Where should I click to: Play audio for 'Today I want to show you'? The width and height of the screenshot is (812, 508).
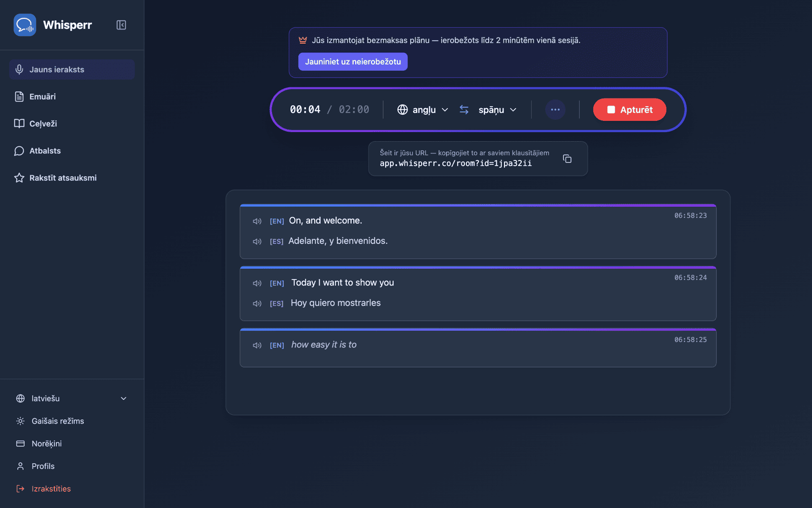pos(257,283)
